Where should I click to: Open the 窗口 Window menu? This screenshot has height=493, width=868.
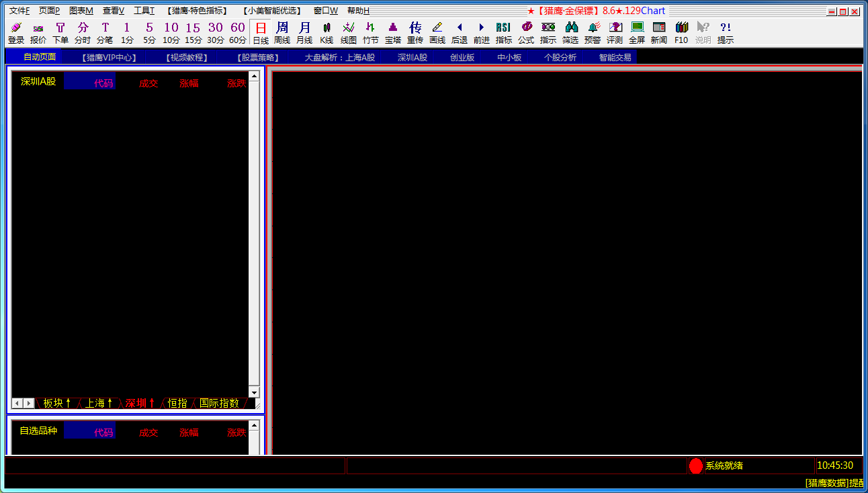pyautogui.click(x=326, y=11)
